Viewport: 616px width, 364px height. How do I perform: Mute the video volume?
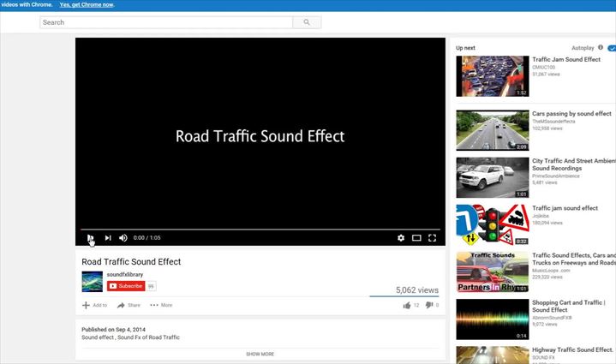click(123, 238)
